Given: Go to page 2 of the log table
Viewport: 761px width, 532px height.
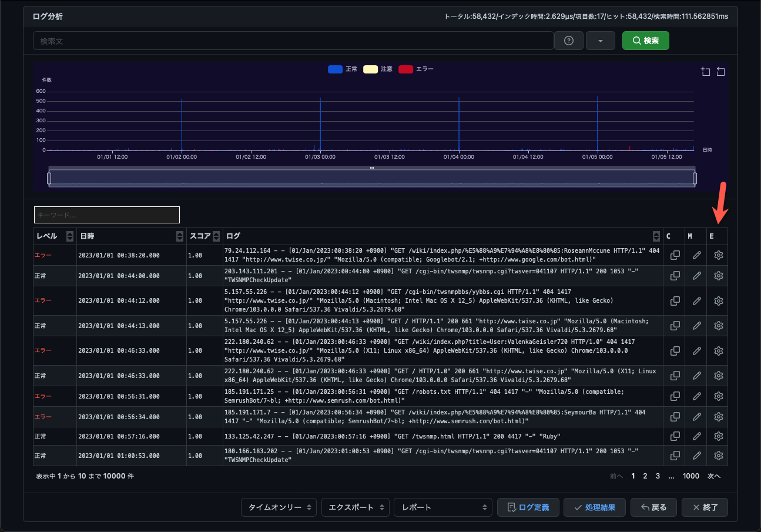Looking at the screenshot, I should tap(645, 476).
